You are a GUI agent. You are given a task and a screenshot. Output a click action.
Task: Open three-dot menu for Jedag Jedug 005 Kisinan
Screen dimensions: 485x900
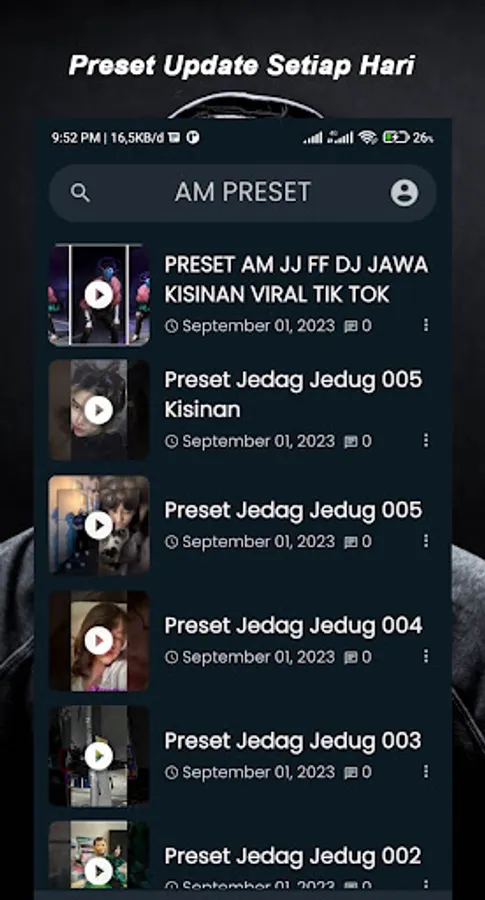(x=426, y=440)
